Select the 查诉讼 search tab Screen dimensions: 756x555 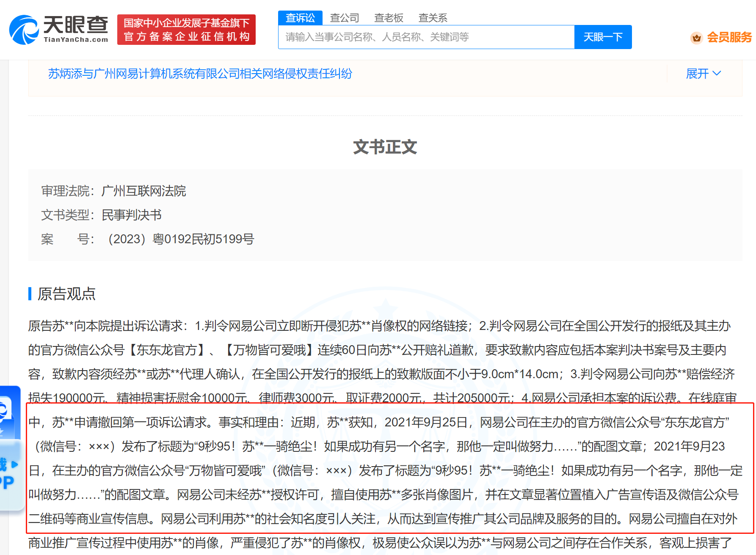300,18
